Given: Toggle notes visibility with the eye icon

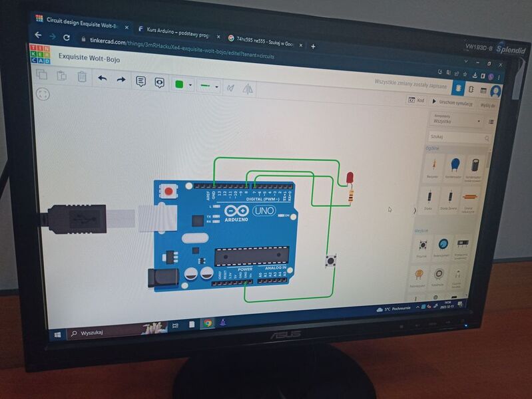Looking at the screenshot, I should [159, 82].
